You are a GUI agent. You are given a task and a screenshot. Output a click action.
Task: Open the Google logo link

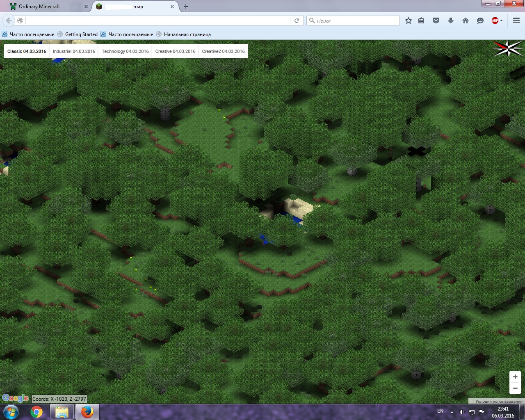15,398
